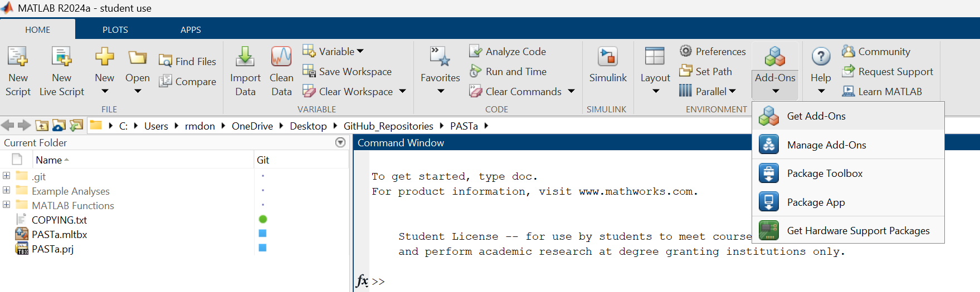This screenshot has height=292, width=980.
Task: Click the Layout icon
Action: pos(655,57)
